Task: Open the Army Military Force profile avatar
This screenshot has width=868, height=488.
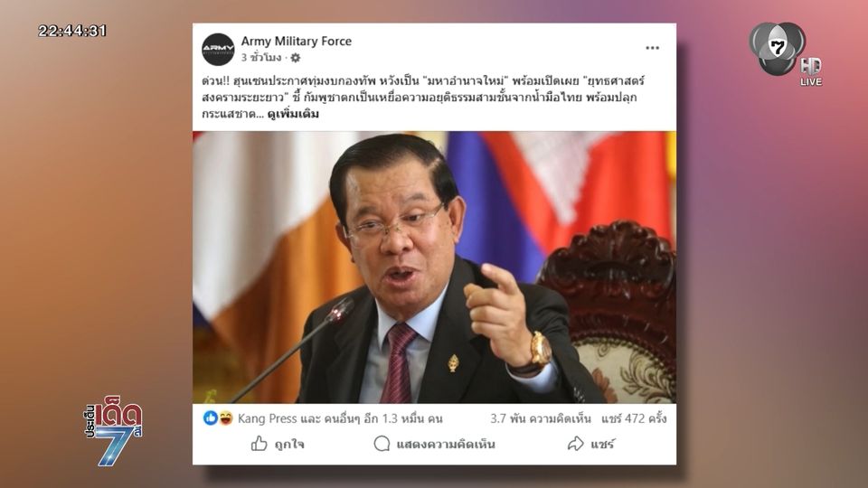Action: [218, 49]
